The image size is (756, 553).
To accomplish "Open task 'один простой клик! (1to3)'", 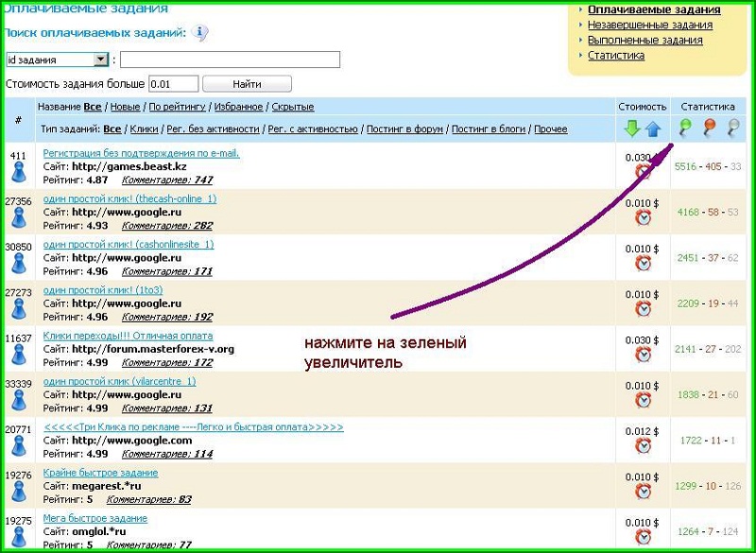I will 103,290.
